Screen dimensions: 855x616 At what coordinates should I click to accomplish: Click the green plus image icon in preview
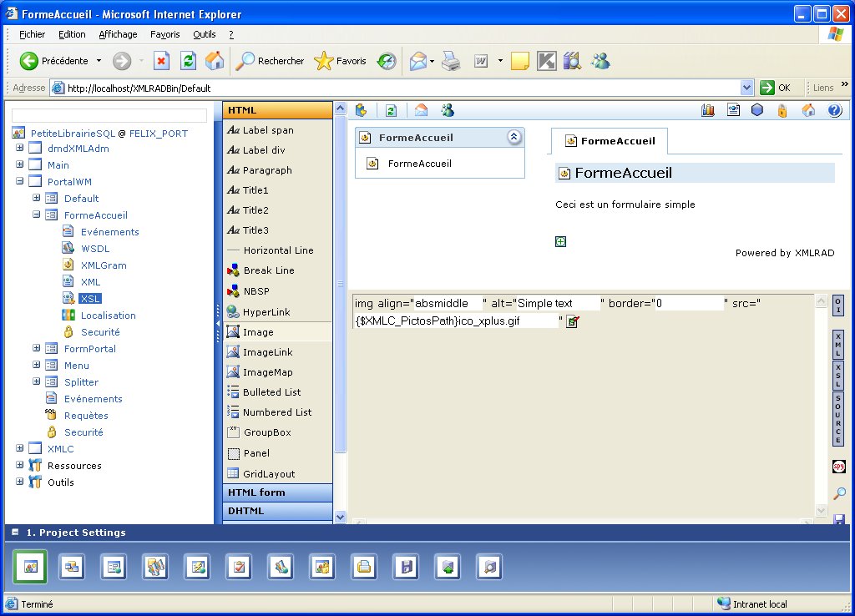point(561,241)
